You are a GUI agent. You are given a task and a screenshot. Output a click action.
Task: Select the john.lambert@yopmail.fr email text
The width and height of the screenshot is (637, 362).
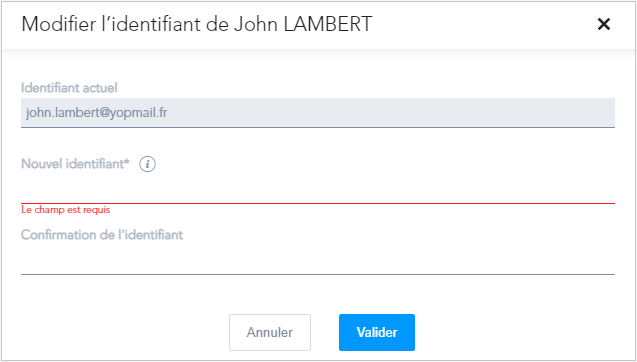point(97,113)
